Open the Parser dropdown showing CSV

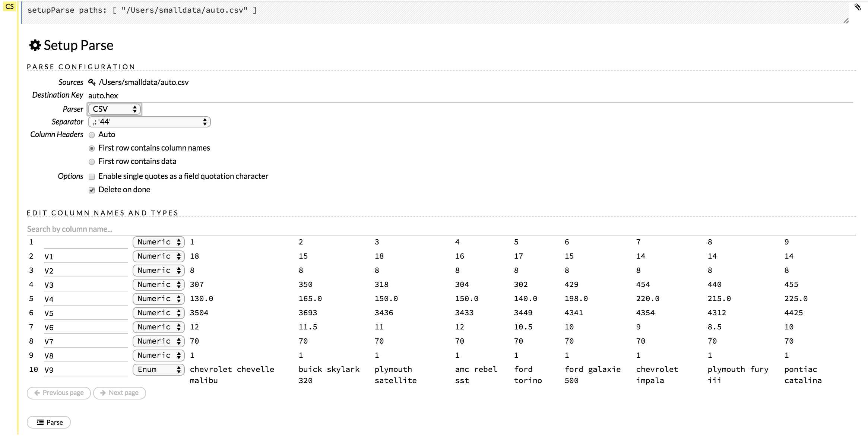click(x=114, y=109)
